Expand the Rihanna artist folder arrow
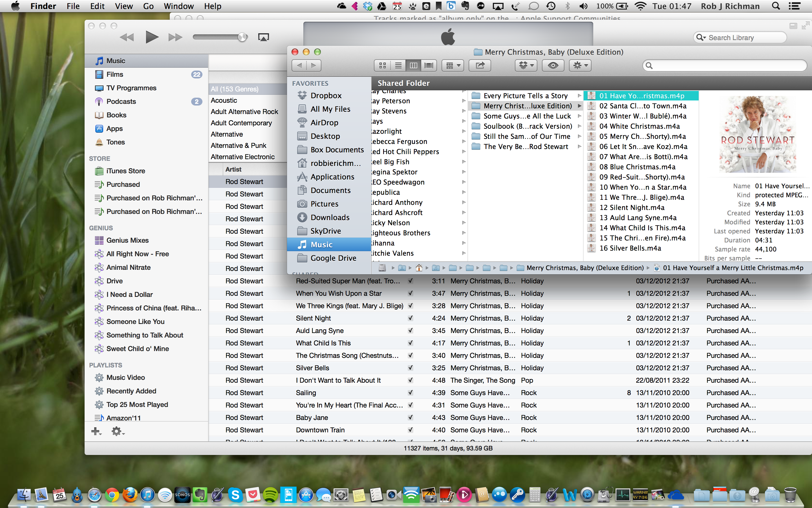Viewport: 812px width, 508px height. [464, 243]
